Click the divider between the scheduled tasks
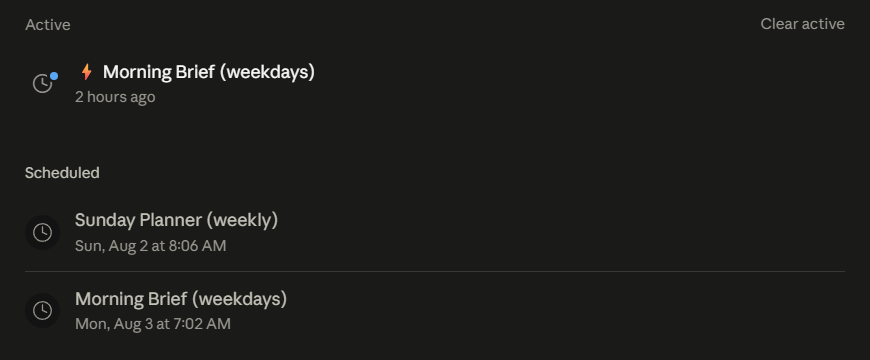870x360 pixels. pyautogui.click(x=435, y=271)
